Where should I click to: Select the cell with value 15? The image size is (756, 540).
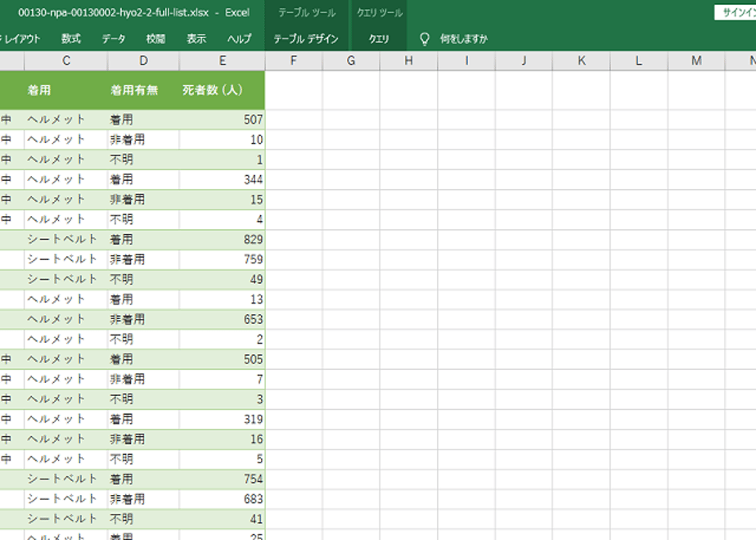pos(223,200)
